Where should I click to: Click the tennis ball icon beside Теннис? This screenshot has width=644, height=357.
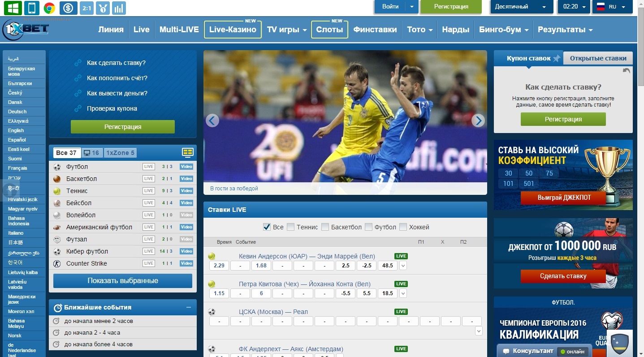(57, 191)
